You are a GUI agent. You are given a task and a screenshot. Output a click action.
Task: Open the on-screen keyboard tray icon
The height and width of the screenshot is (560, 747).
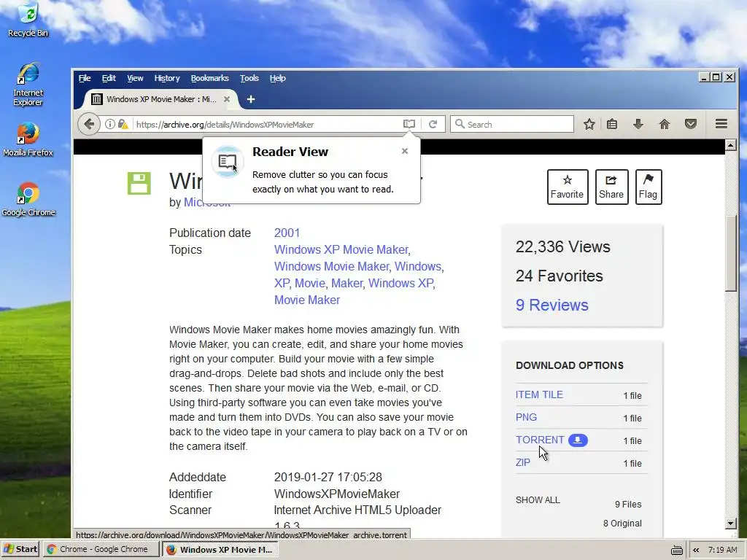[676, 550]
